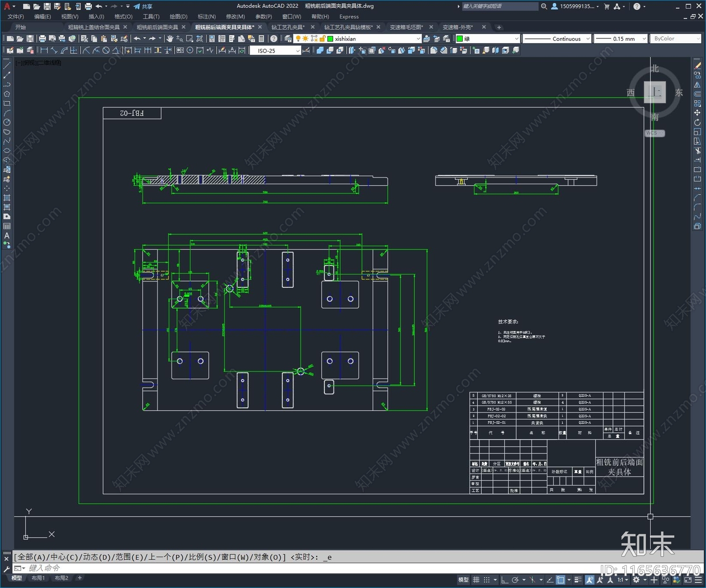
Task: Click the 共享 share button
Action: (x=143, y=6)
